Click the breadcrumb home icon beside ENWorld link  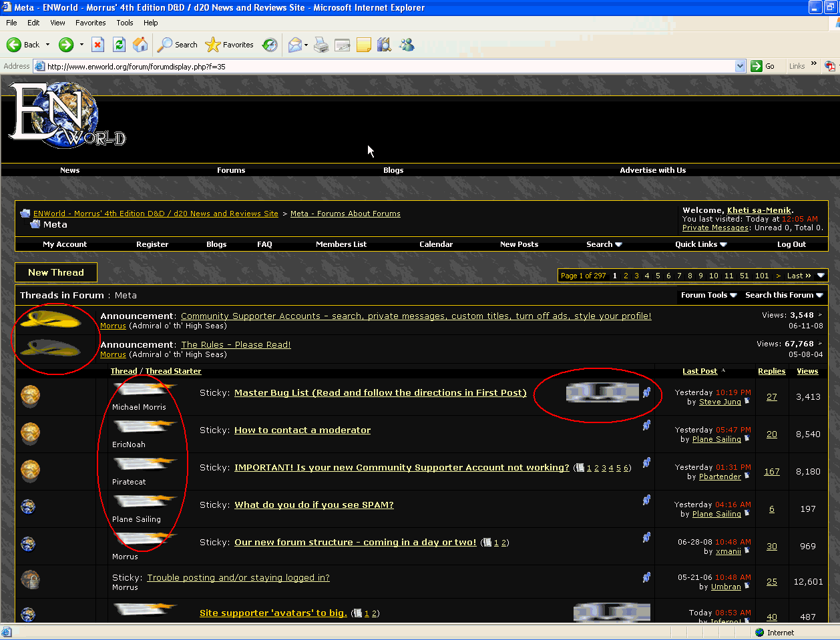(x=25, y=214)
